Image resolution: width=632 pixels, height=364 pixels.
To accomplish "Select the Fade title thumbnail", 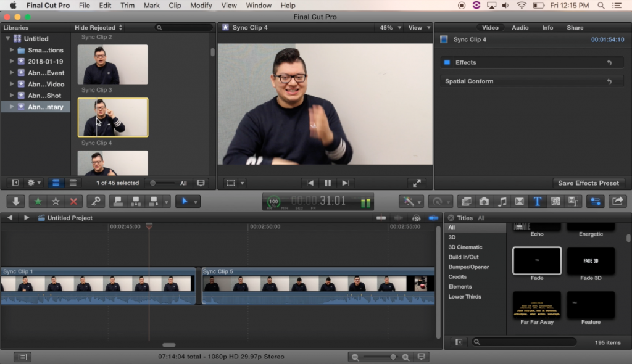I will (x=537, y=260).
